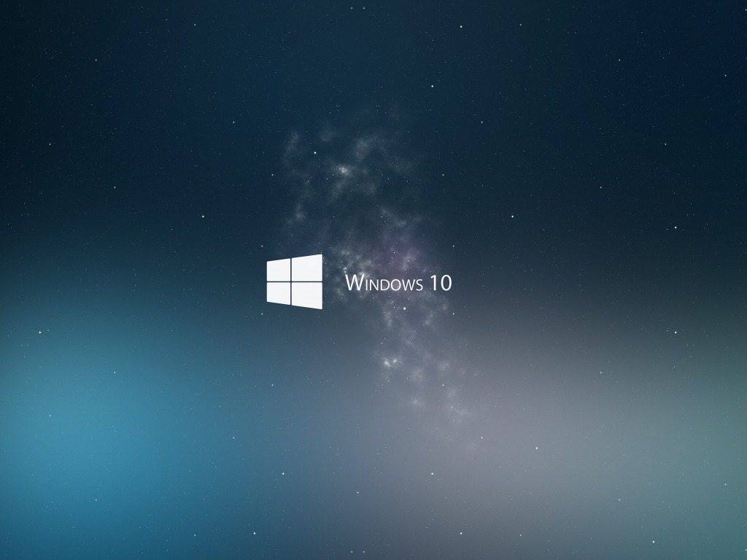This screenshot has height=560, width=747.
Task: Click the capital "W" in Windows
Action: click(x=353, y=282)
